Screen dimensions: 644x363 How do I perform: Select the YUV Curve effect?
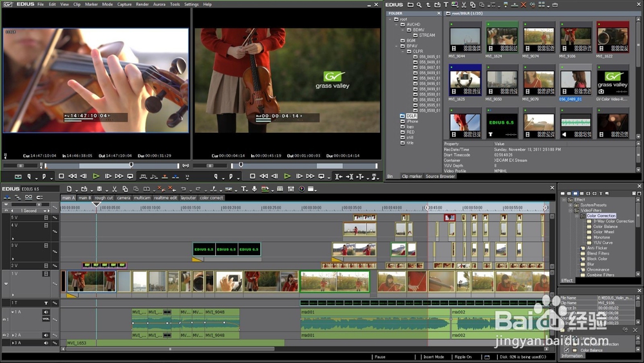click(x=603, y=242)
